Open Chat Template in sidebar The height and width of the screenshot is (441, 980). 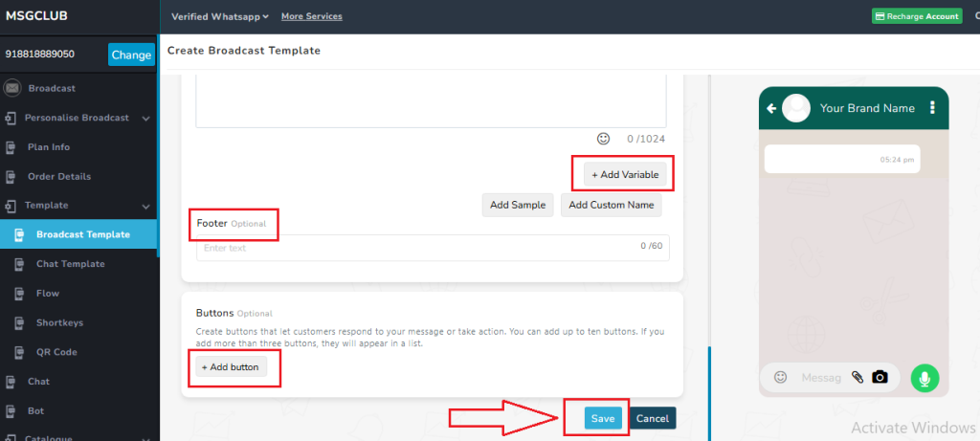click(x=70, y=264)
